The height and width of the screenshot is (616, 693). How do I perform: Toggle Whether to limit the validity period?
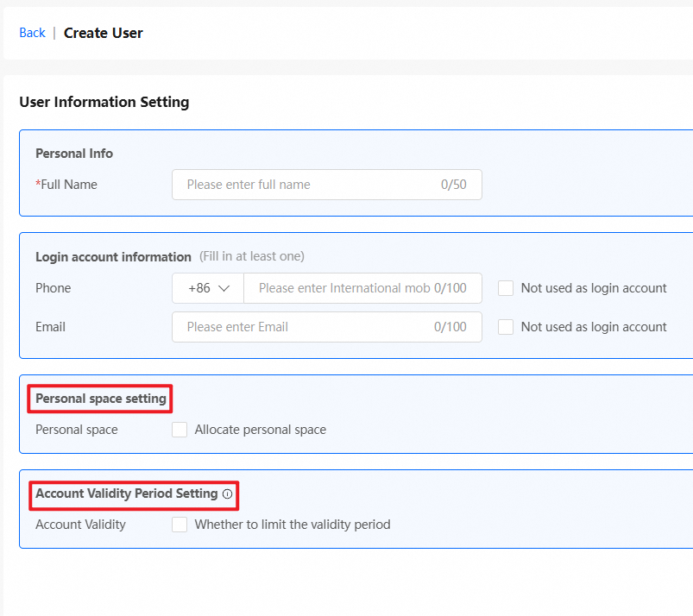click(180, 525)
